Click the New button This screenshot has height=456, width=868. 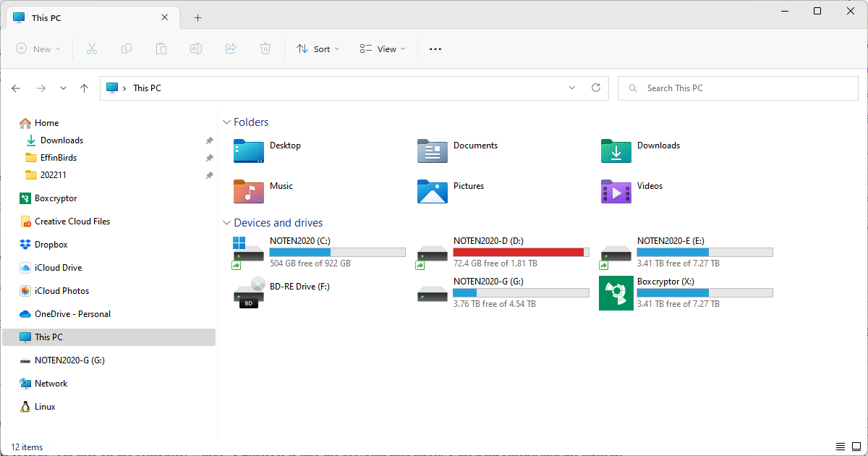(x=38, y=48)
